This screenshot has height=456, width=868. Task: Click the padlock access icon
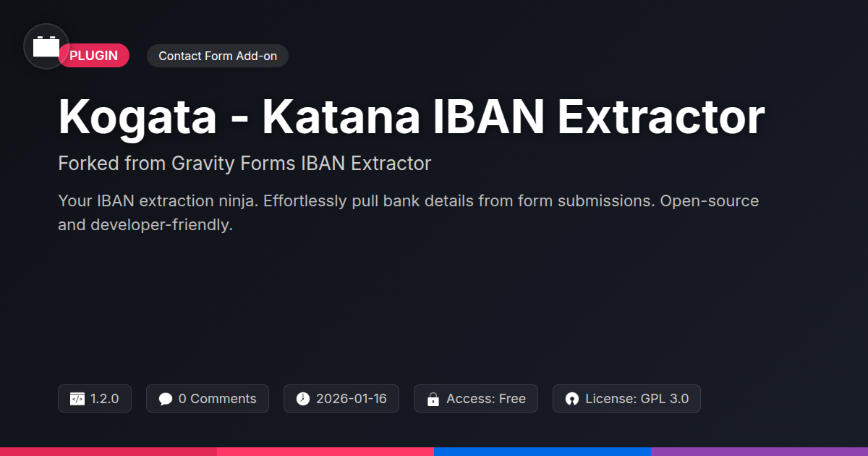(433, 399)
